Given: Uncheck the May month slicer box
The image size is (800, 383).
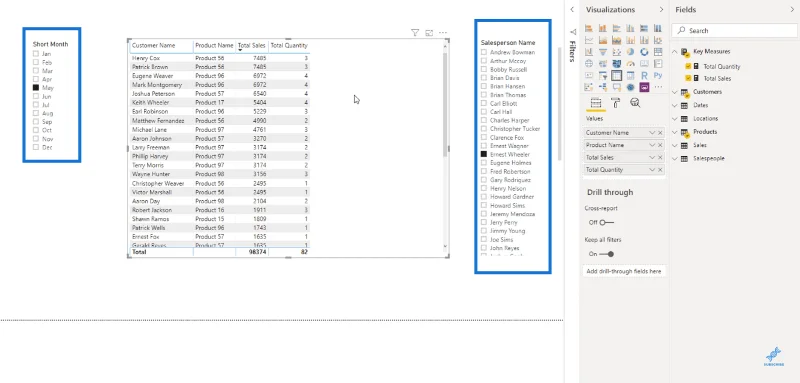Looking at the screenshot, I should [x=36, y=88].
